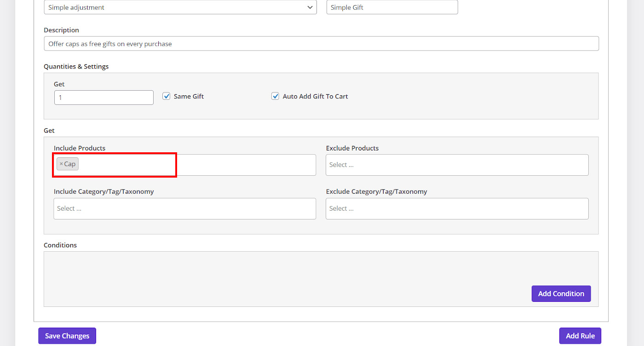Viewport: 644px width, 346px height.
Task: Open Exclude Products select box
Action: tap(457, 165)
